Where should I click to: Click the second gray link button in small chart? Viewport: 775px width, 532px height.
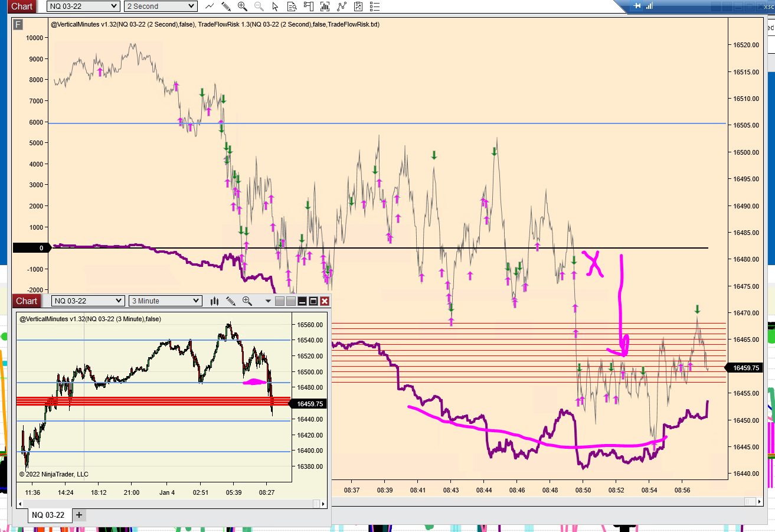pyautogui.click(x=290, y=301)
